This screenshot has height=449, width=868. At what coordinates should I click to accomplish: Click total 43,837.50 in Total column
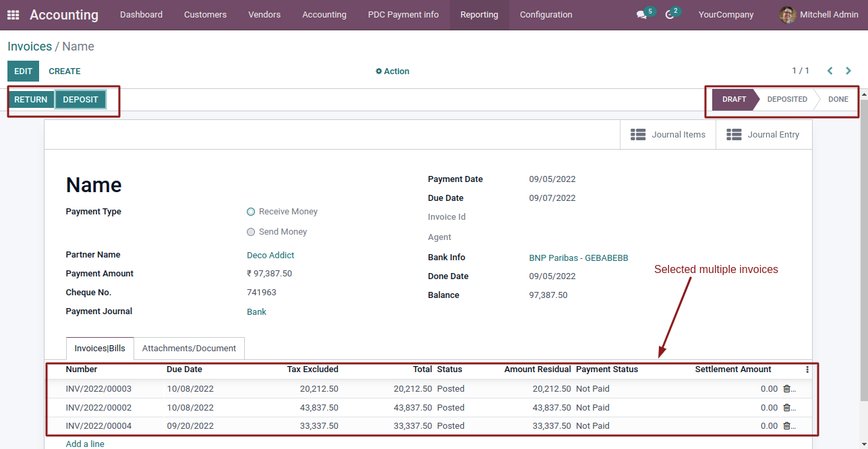[x=413, y=408]
